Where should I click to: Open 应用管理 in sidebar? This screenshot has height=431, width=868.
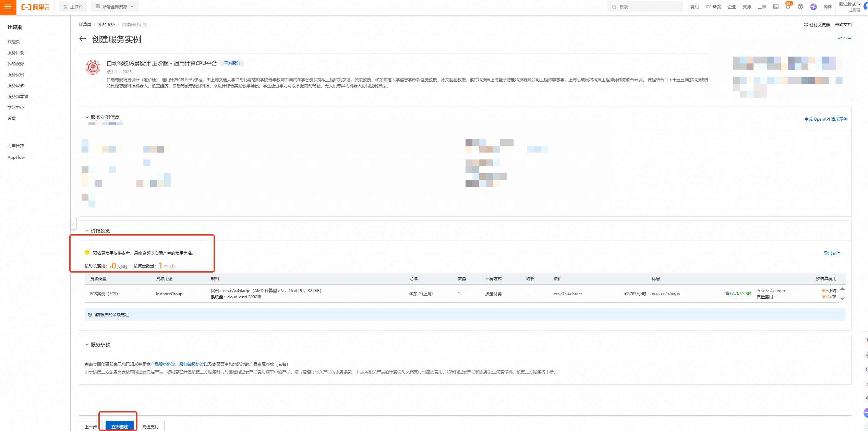pyautogui.click(x=16, y=146)
